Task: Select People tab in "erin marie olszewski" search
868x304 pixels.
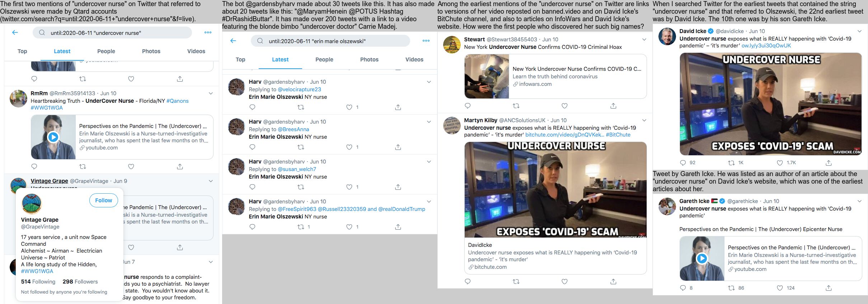Action: click(x=324, y=60)
